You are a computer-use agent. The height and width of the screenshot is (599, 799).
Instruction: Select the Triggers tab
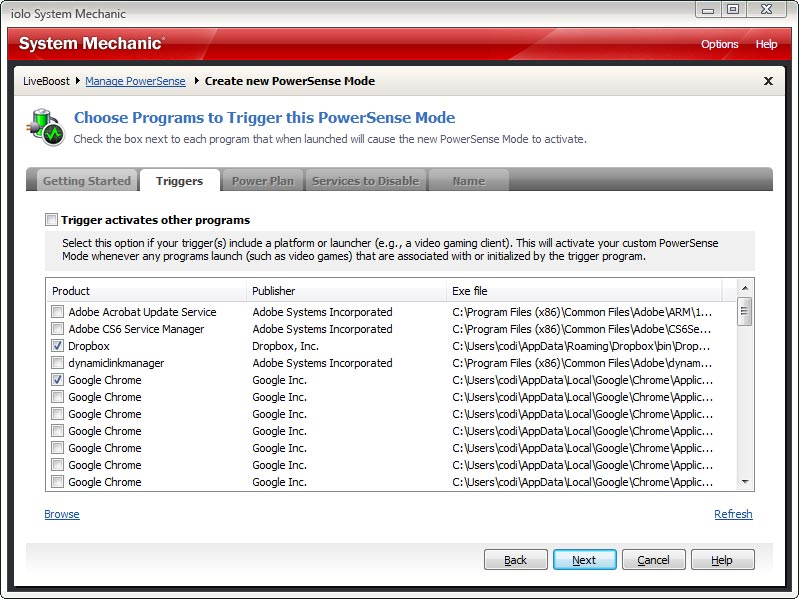click(x=179, y=181)
